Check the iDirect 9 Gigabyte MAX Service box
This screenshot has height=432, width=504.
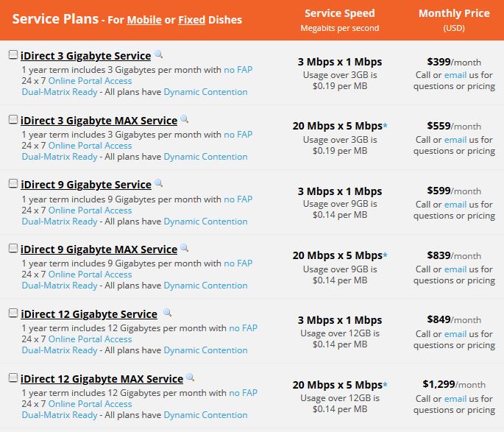pos(13,248)
